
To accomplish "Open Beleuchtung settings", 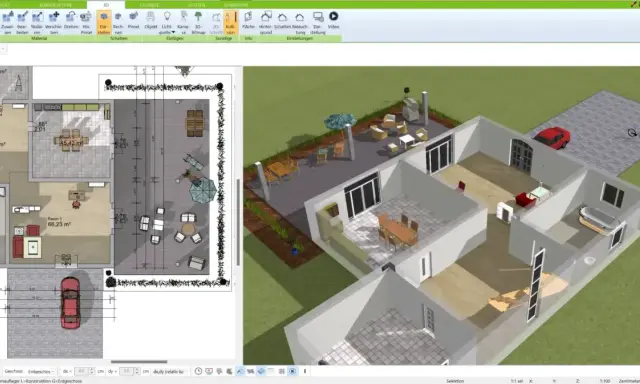I will pos(300,22).
